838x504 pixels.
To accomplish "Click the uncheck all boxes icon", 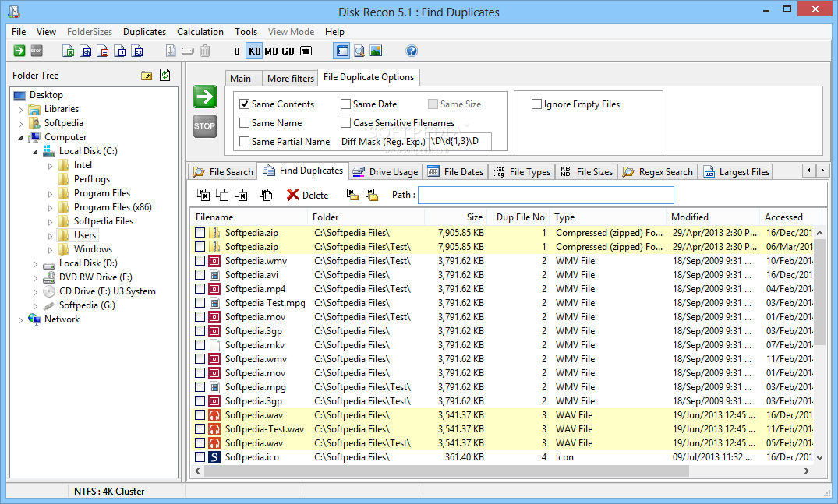I will coord(222,195).
